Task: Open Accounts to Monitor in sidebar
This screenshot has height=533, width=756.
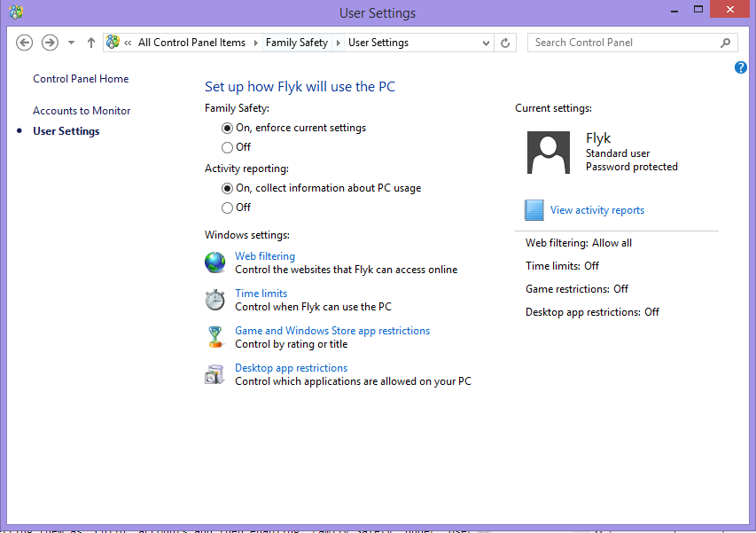Action: pos(82,111)
